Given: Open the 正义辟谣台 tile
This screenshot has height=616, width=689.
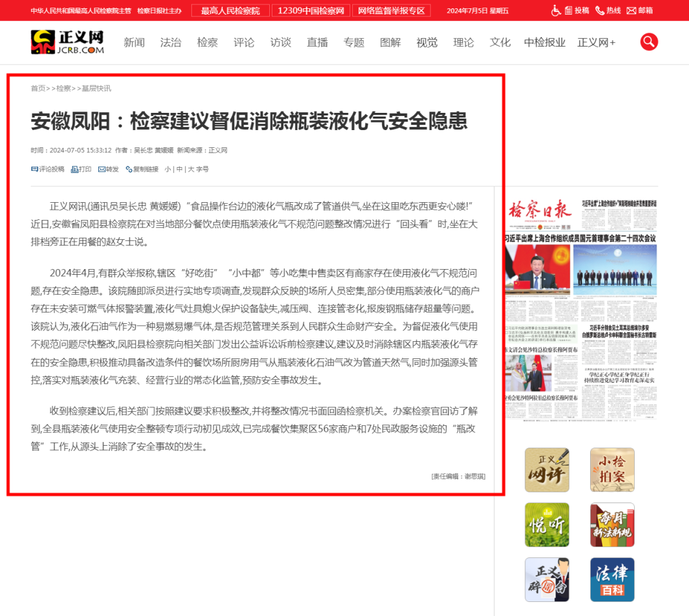Looking at the screenshot, I should pos(547,580).
